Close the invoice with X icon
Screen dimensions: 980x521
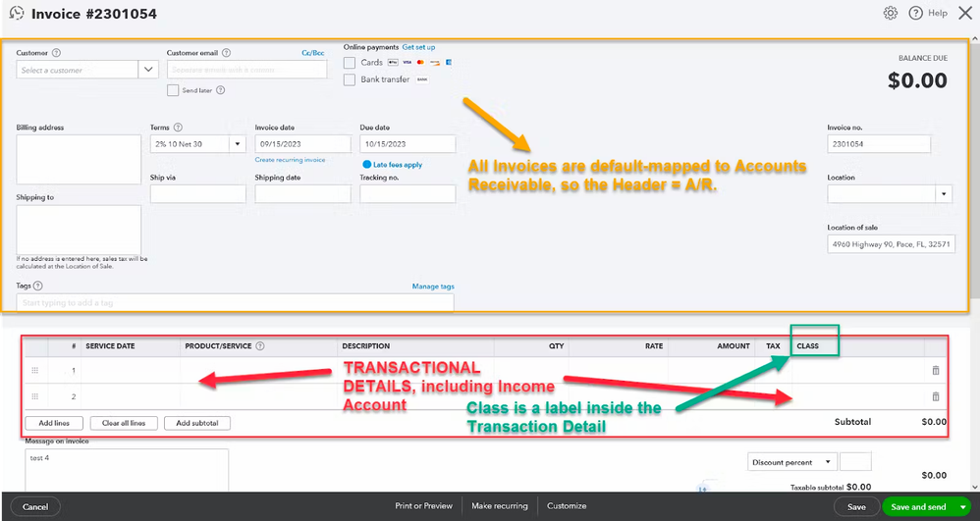965,13
